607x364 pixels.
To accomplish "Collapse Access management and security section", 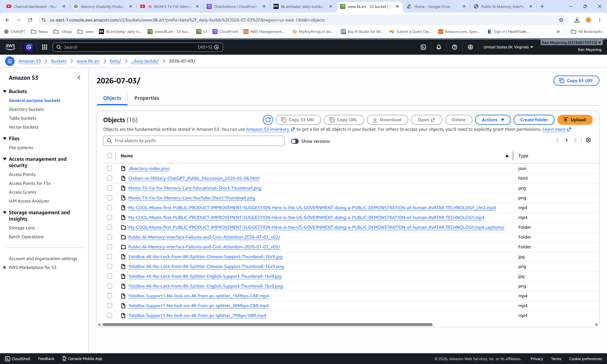I will pyautogui.click(x=5, y=159).
